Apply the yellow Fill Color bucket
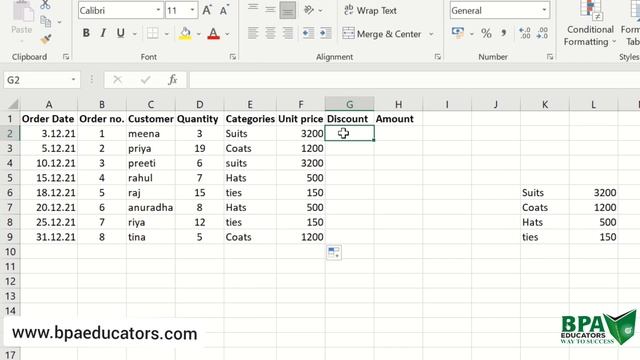640x360 pixels. (x=185, y=33)
